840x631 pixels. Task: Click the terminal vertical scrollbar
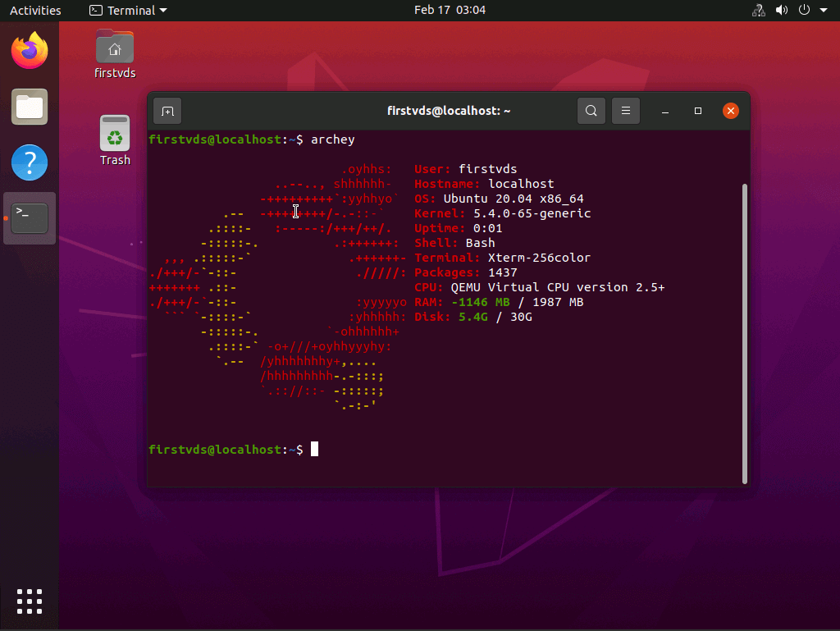pyautogui.click(x=745, y=334)
